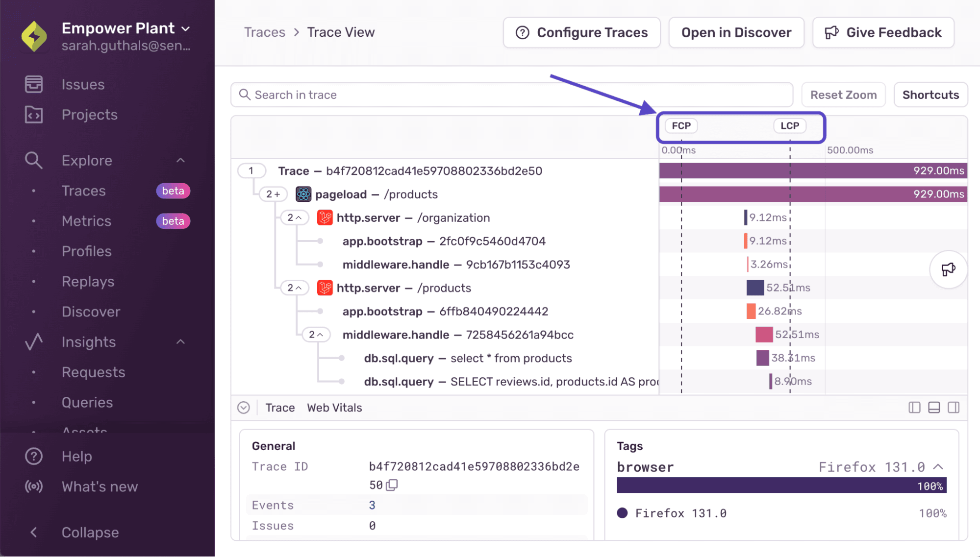Click the LCP timeline marker
Image resolution: width=980 pixels, height=557 pixels.
coord(790,126)
